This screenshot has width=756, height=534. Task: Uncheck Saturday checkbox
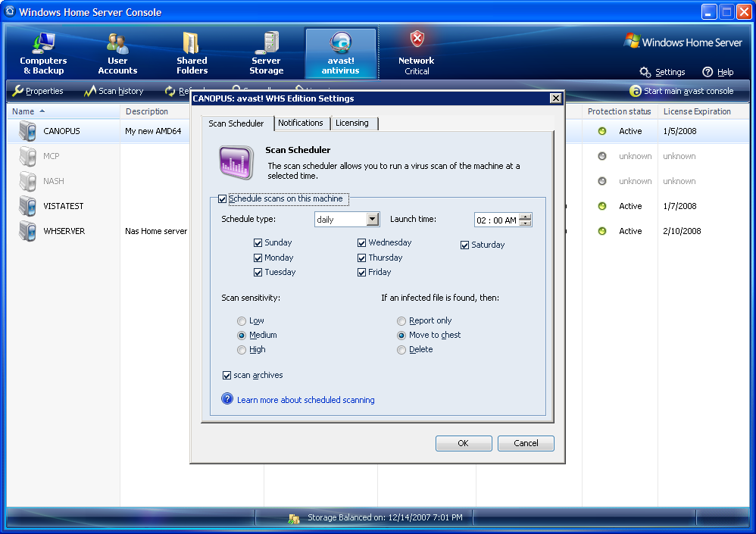pyautogui.click(x=465, y=245)
